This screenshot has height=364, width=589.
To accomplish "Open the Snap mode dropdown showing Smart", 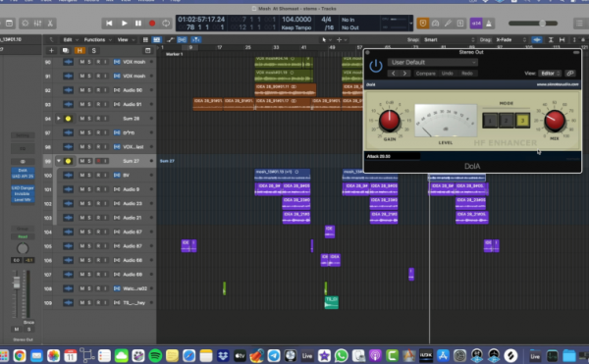I will click(x=449, y=40).
